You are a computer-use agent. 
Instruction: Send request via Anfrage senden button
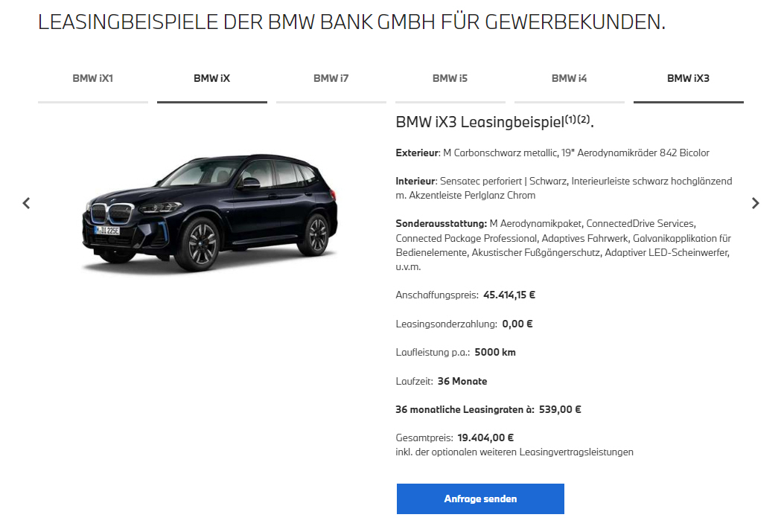[x=480, y=499]
